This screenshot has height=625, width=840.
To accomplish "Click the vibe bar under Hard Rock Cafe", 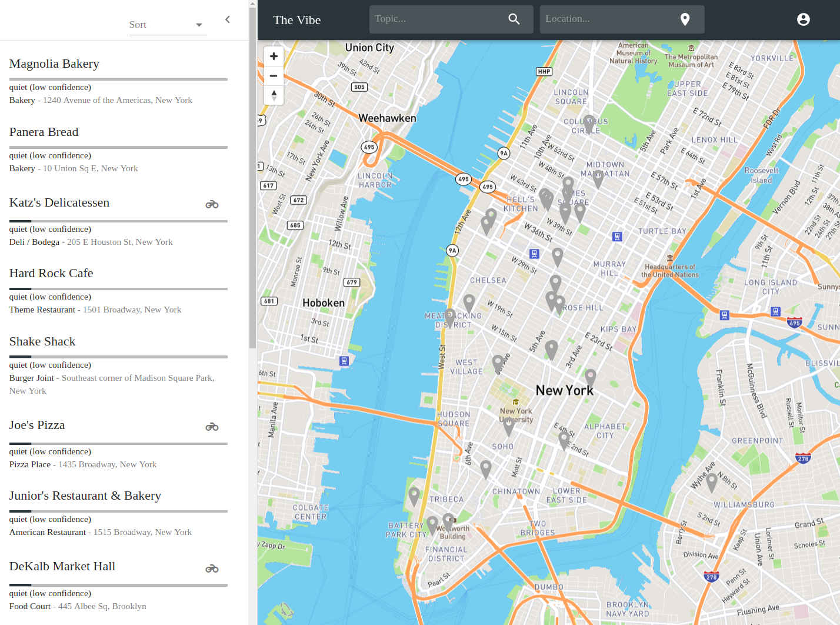I will 118,288.
